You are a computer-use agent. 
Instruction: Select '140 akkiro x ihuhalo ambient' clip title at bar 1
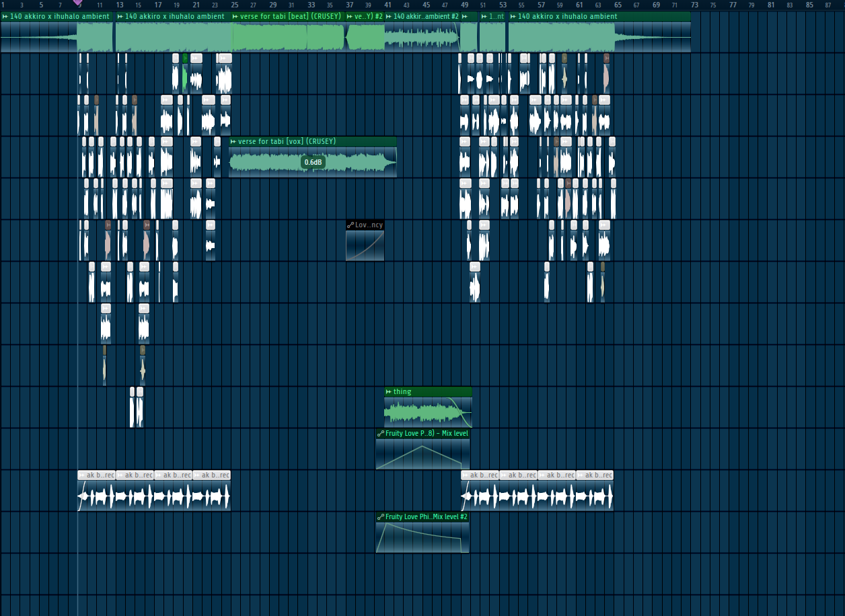[60, 16]
